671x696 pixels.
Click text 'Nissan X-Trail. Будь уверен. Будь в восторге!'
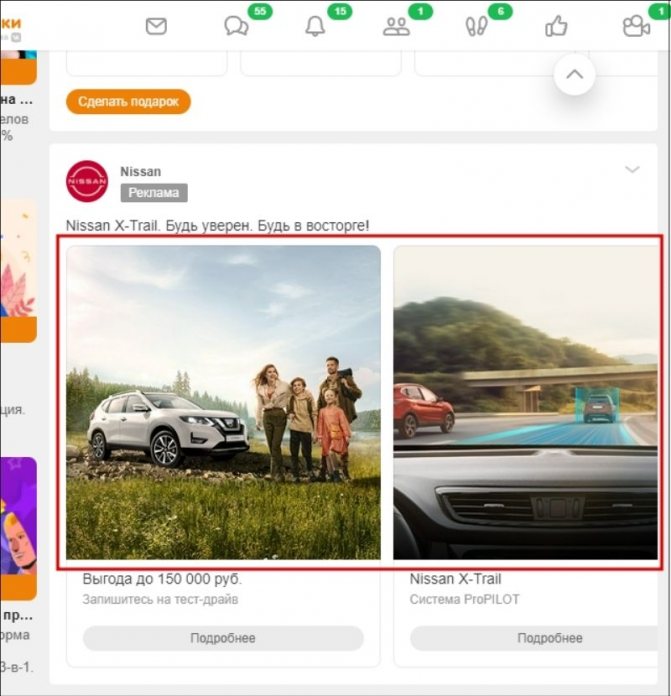[x=217, y=225]
